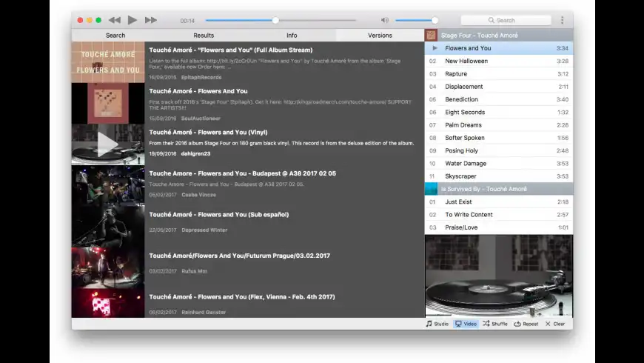Switch to the Results tab

(204, 36)
